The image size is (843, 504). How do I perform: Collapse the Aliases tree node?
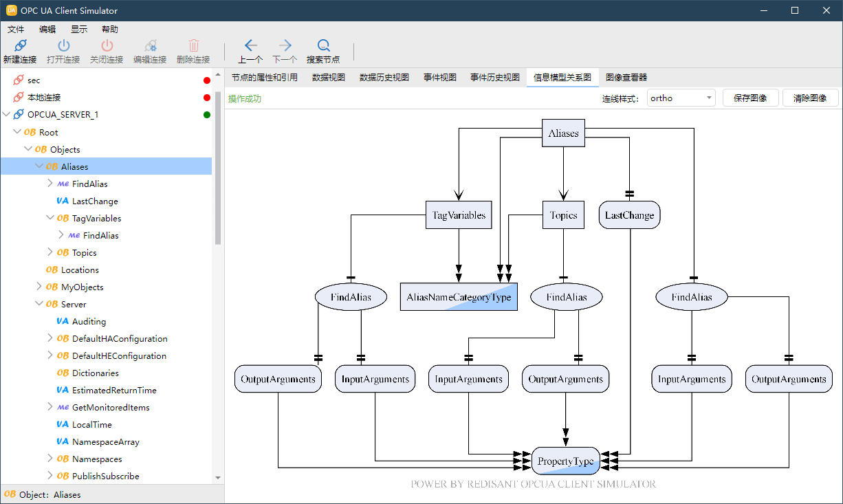tap(39, 166)
